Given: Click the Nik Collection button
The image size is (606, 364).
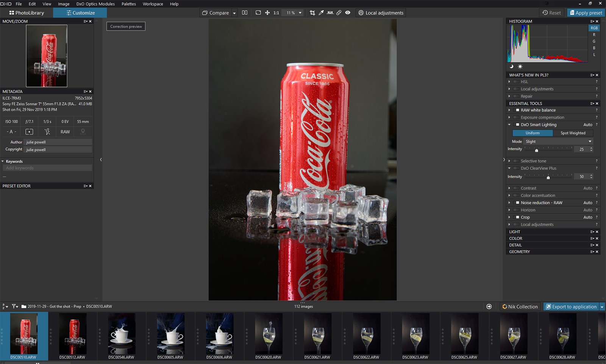Looking at the screenshot, I should tap(520, 307).
